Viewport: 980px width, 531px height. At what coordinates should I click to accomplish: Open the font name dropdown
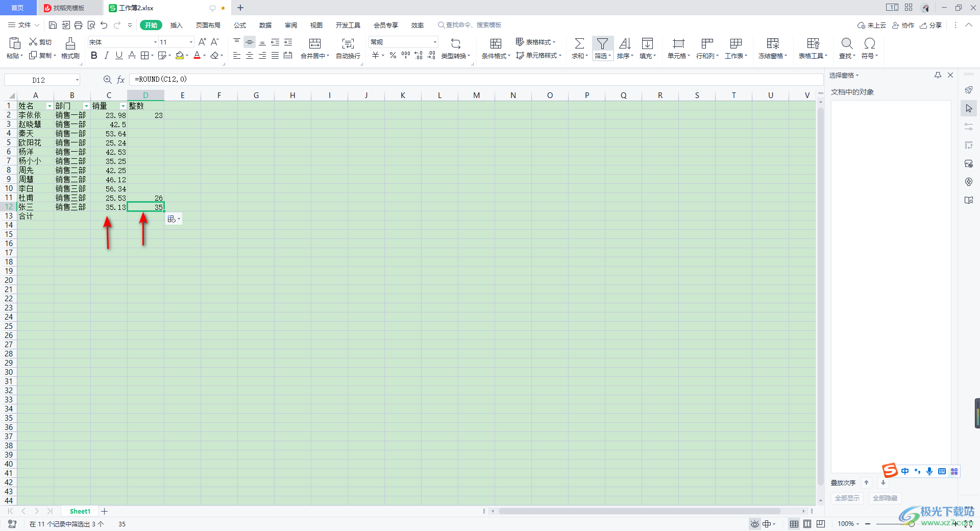point(155,42)
